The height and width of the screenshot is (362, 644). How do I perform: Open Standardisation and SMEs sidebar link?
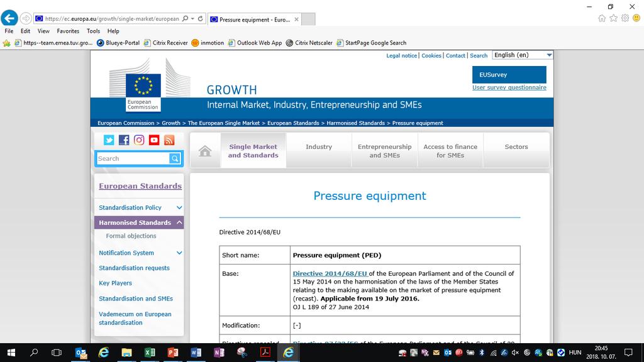click(136, 299)
